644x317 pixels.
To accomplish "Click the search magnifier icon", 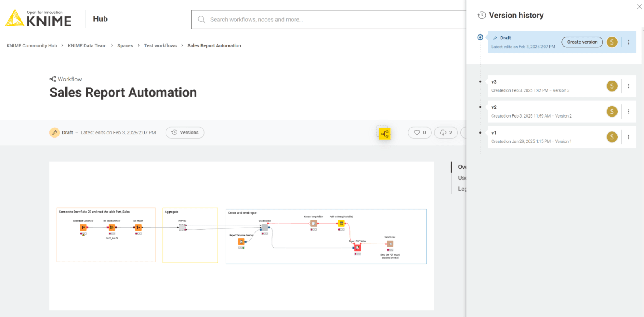I will pos(201,20).
